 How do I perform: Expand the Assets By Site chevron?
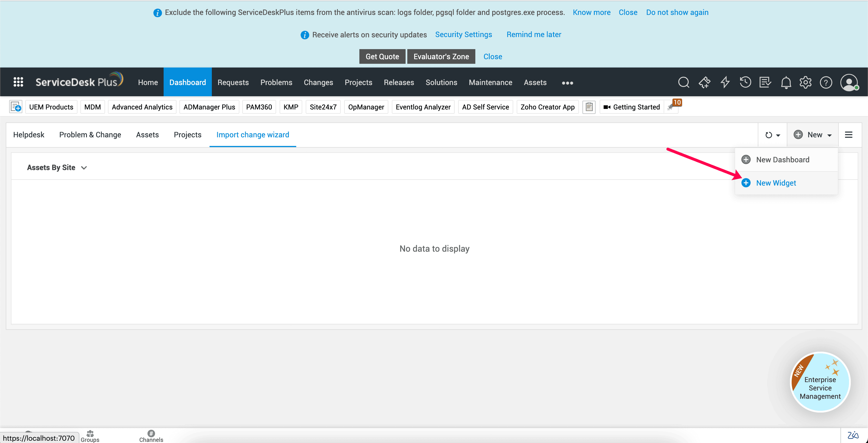(x=84, y=167)
